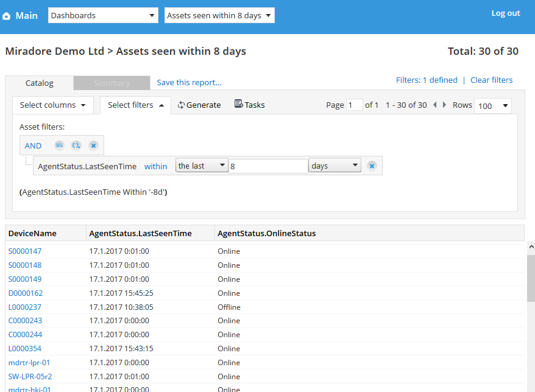Screen dimensions: 535x392
Task: Delete the LastSeenTime filter row
Action: click(372, 166)
